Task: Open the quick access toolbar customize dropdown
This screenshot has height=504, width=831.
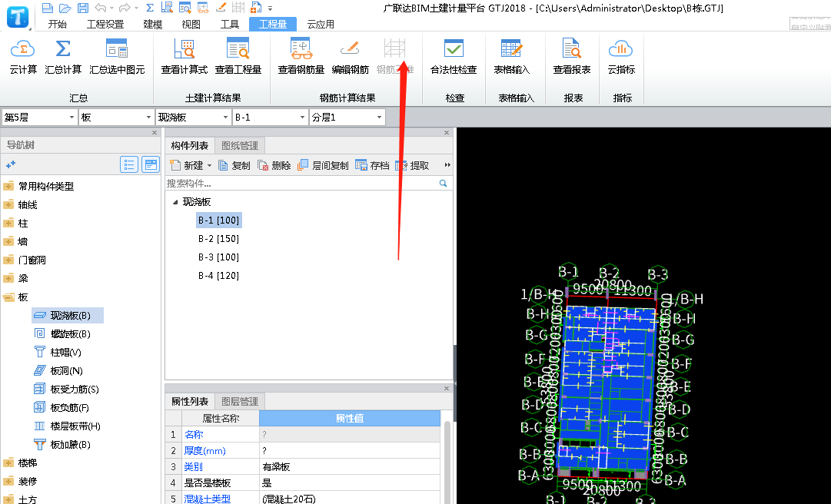Action: point(271,8)
